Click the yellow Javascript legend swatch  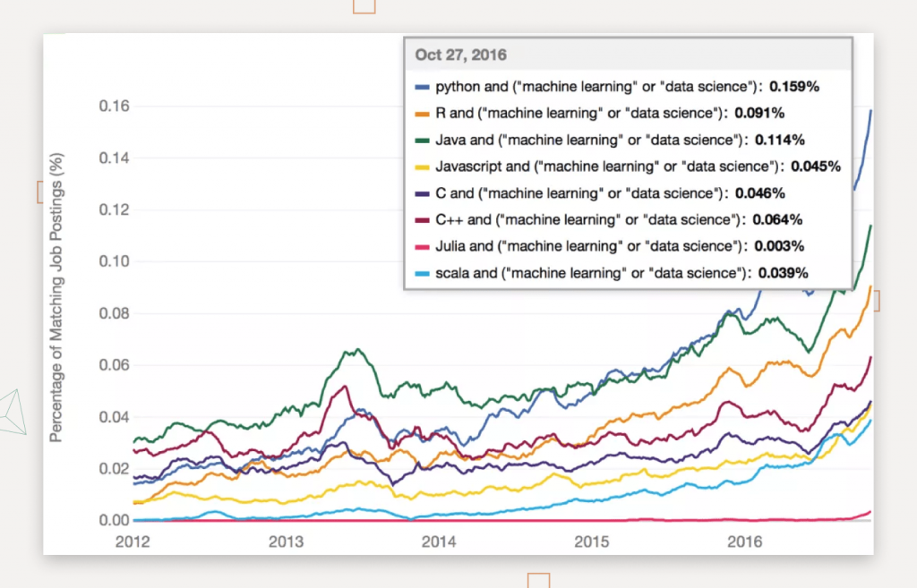coord(423,167)
